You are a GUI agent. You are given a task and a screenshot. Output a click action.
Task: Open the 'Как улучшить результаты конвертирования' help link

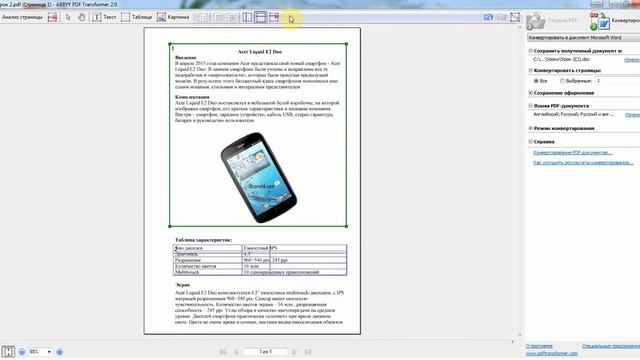coord(583,162)
